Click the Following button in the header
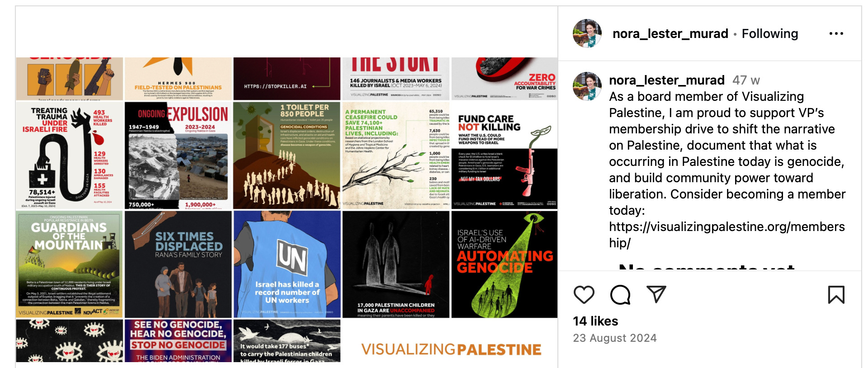 coord(769,33)
